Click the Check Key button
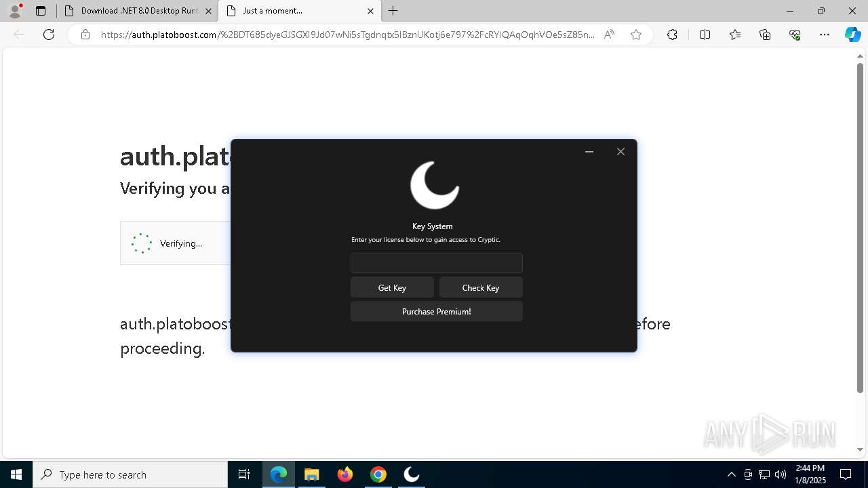The image size is (868, 488). point(481,287)
